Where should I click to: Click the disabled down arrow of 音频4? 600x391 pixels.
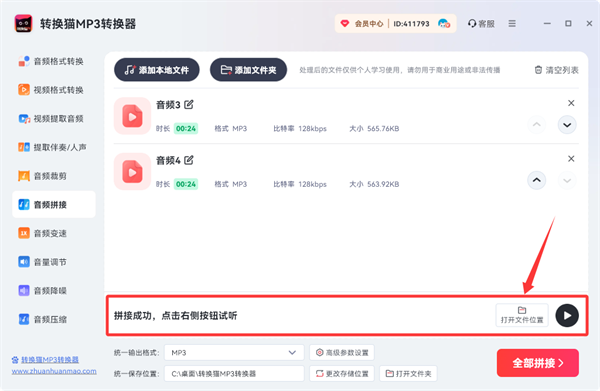click(567, 180)
